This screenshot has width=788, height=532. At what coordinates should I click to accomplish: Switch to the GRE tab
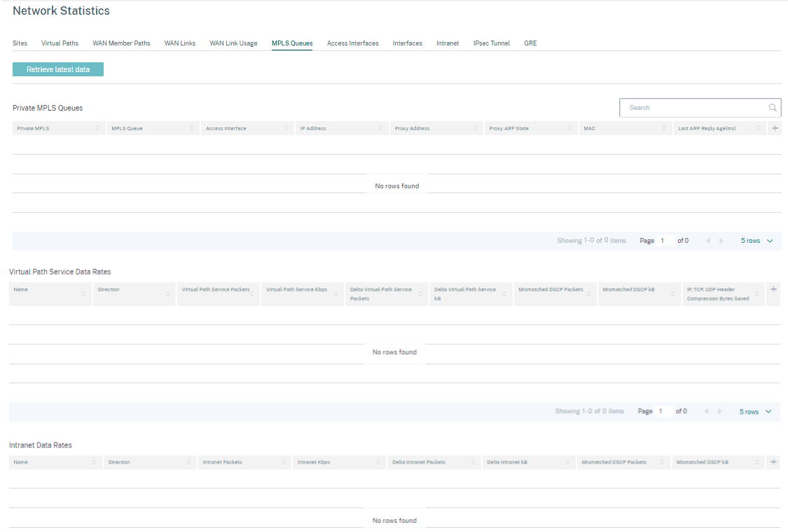point(530,43)
